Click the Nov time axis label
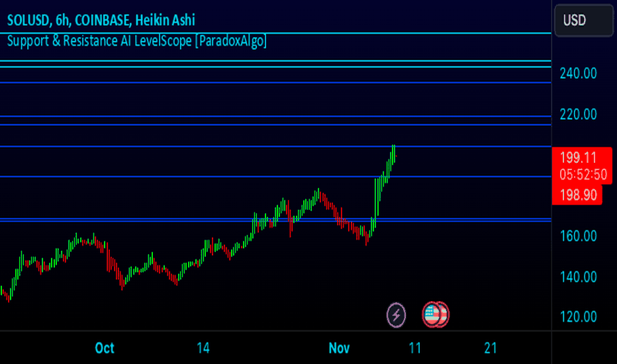This screenshot has width=617, height=364. click(339, 348)
